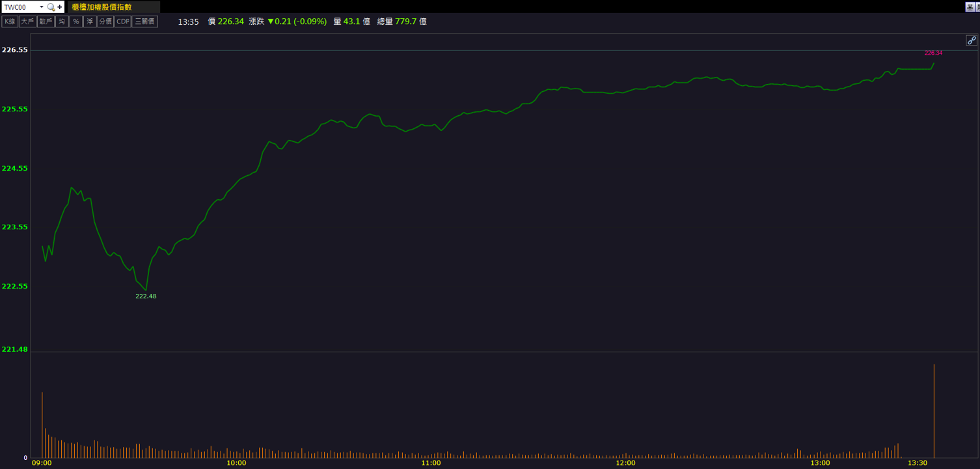Image resolution: width=980 pixels, height=469 pixels.
Task: Click the plus add-symbol icon
Action: [x=60, y=7]
